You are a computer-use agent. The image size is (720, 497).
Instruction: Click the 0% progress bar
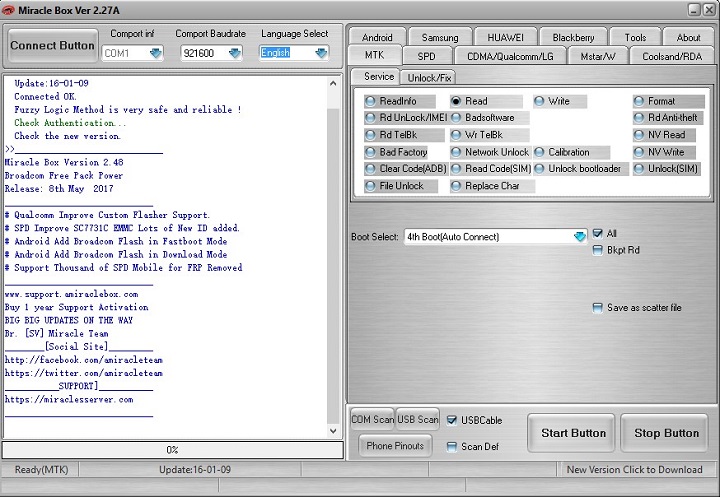click(173, 450)
